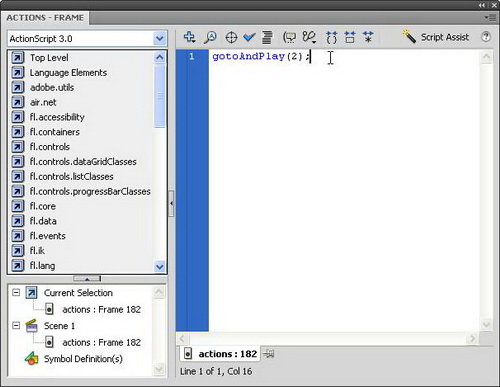Select Language Elements package

coord(68,73)
